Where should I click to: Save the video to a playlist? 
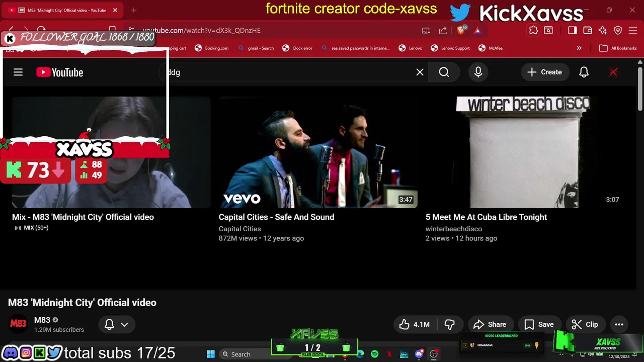[539, 324]
